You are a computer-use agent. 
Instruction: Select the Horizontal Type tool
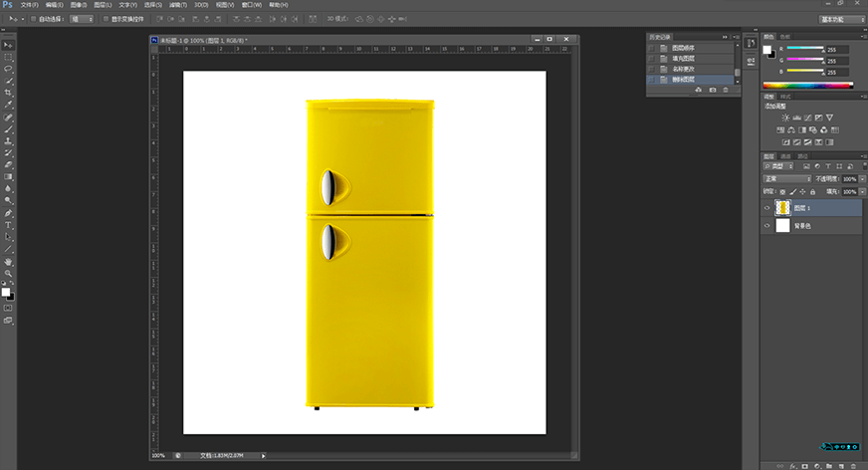pos(8,225)
